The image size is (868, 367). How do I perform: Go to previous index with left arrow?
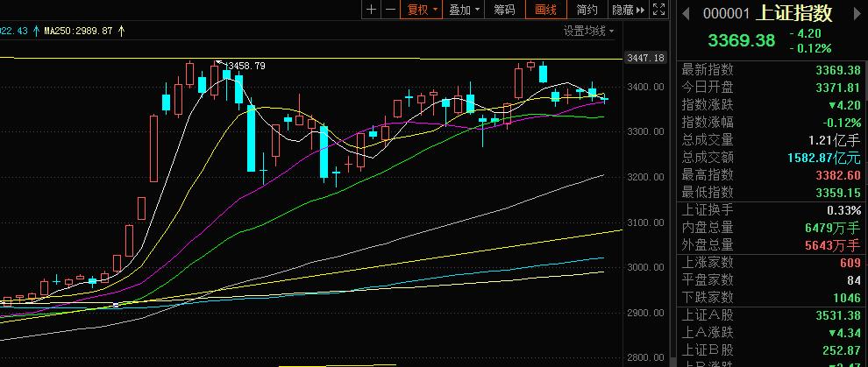(686, 12)
